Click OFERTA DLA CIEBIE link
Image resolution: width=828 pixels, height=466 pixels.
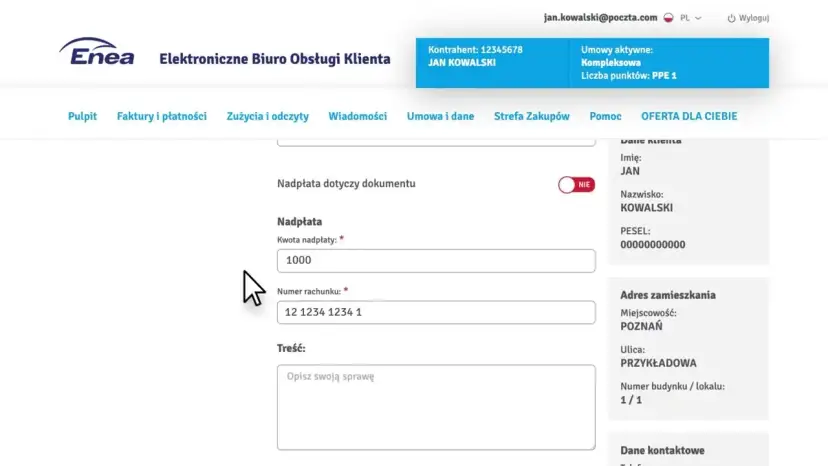(x=689, y=116)
